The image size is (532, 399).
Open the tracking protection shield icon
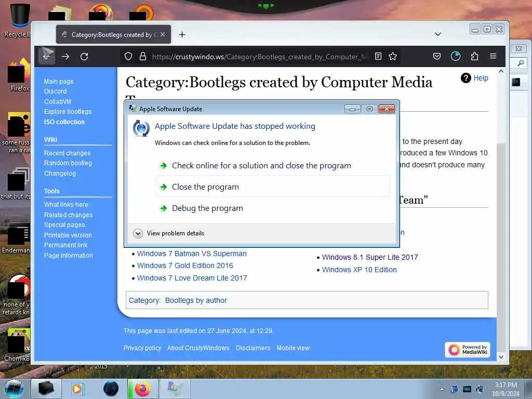tap(128, 56)
